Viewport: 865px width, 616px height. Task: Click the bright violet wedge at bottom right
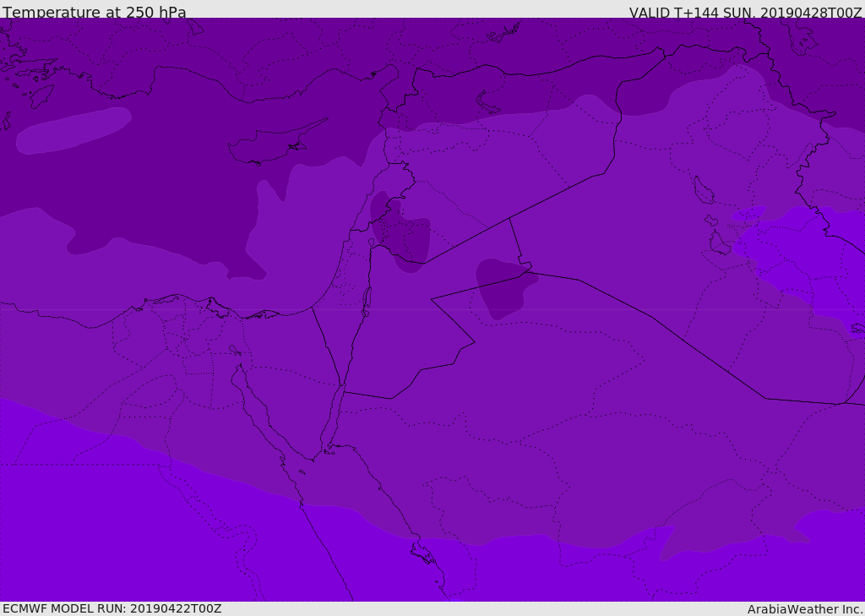(667, 541)
